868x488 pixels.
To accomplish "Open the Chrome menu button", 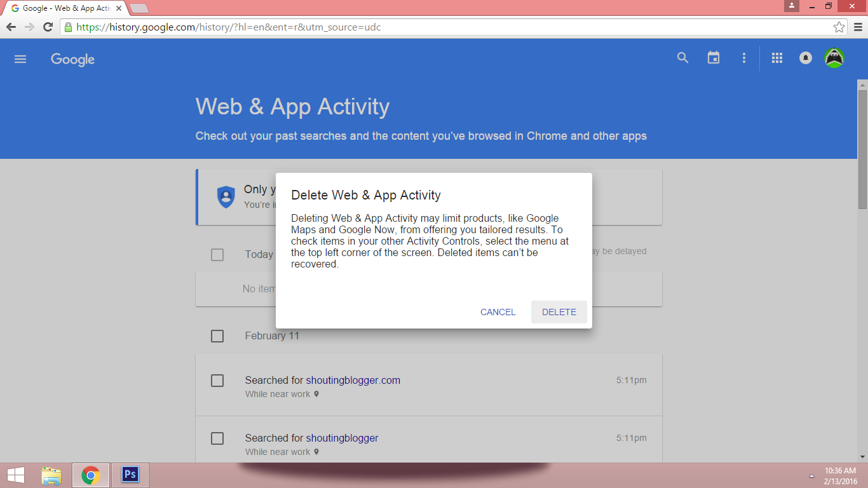I will point(858,27).
